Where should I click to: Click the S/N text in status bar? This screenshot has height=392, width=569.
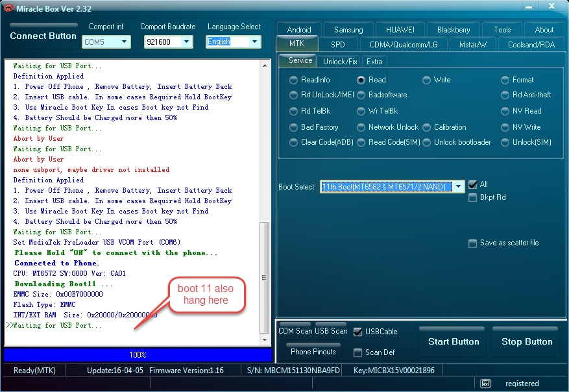pos(293,371)
